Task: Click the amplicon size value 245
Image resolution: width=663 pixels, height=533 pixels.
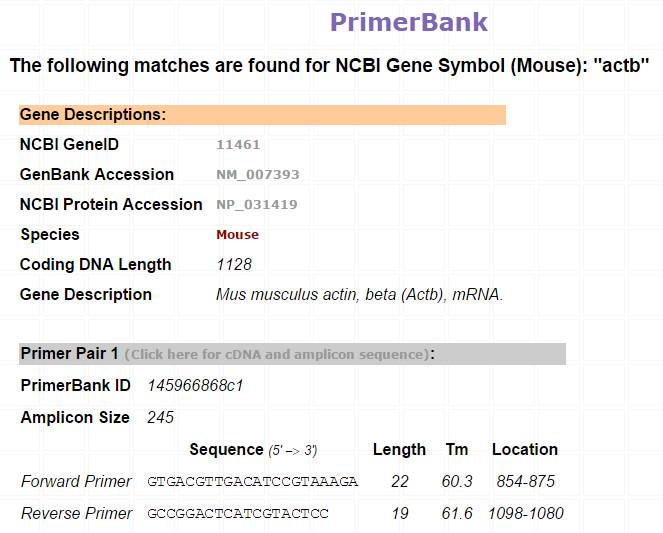Action: [160, 418]
